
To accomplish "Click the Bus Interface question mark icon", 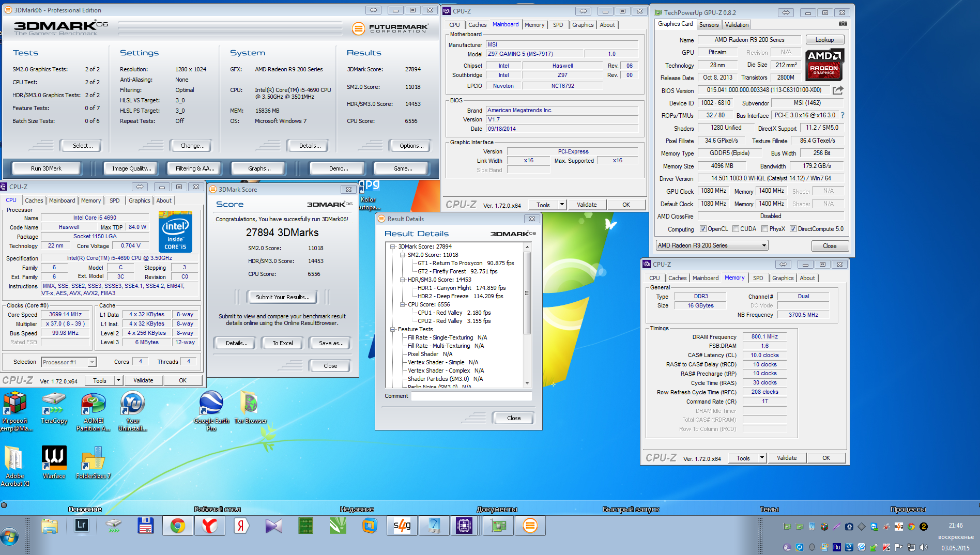I will (842, 115).
